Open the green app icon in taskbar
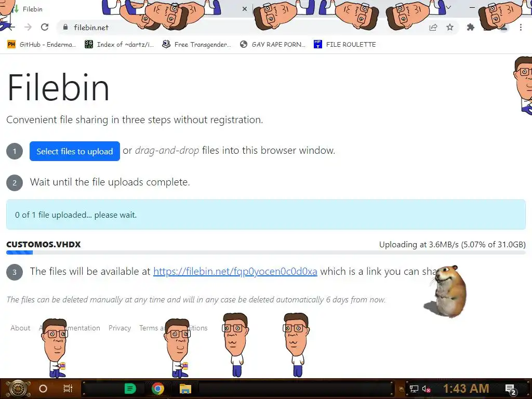This screenshot has height=399, width=532. 130,389
